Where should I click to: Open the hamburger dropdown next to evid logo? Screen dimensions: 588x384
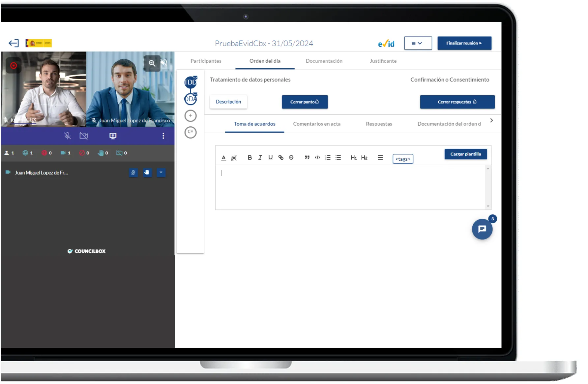point(418,43)
